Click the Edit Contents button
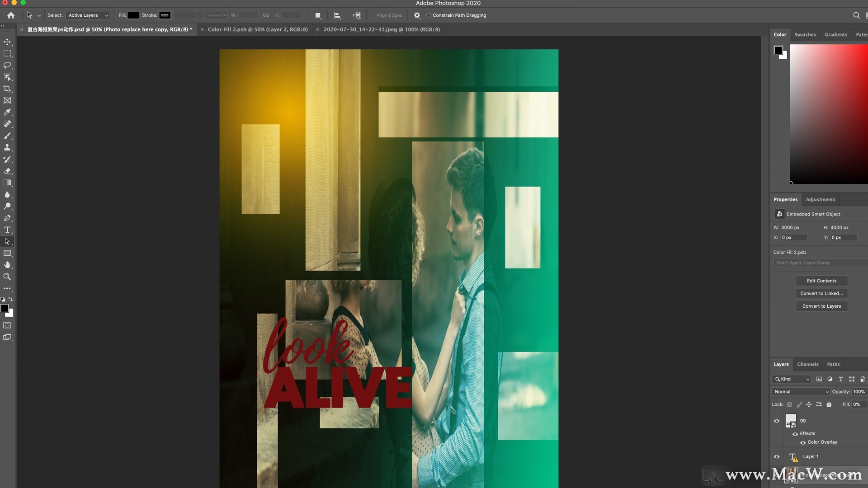868x488 pixels. click(x=821, y=281)
